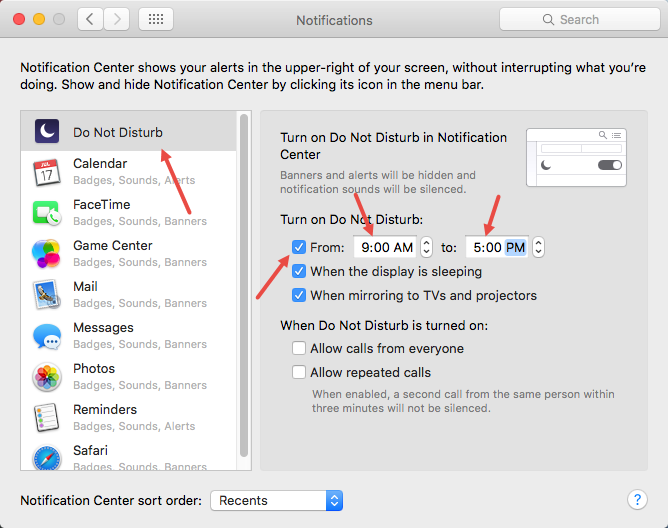Select FaceTime in the sidebar list
The height and width of the screenshot is (528, 668).
128,213
